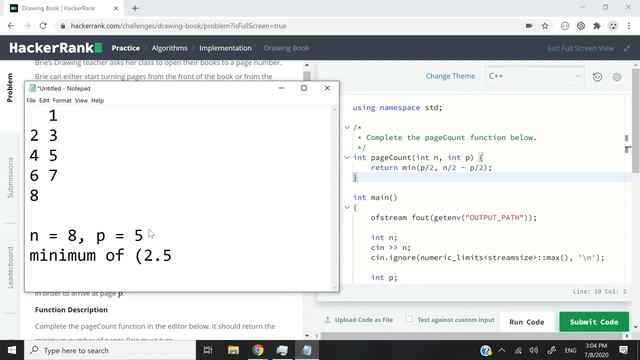The image size is (640, 360).
Task: Go back in browser history
Action: click(x=11, y=26)
